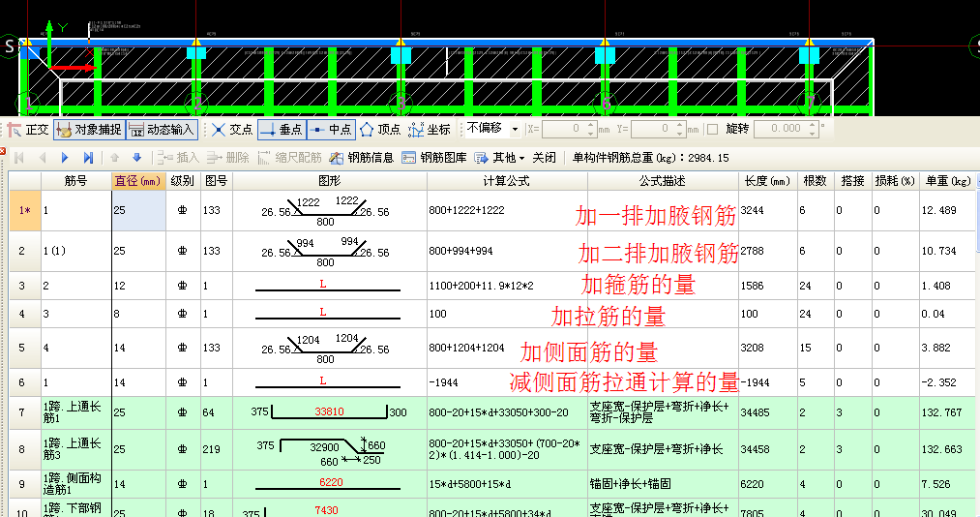The image size is (980, 517).
Task: Click axis grid number 3 in drawing
Action: (401, 104)
